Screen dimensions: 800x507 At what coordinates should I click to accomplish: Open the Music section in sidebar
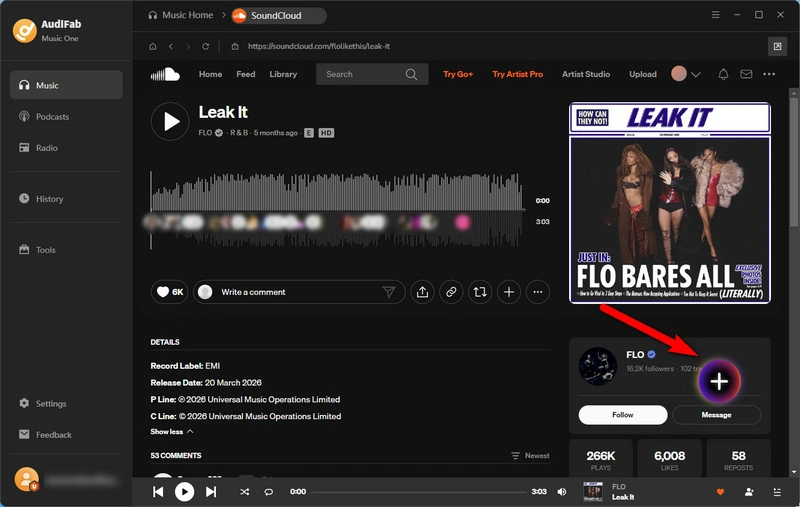coord(66,85)
